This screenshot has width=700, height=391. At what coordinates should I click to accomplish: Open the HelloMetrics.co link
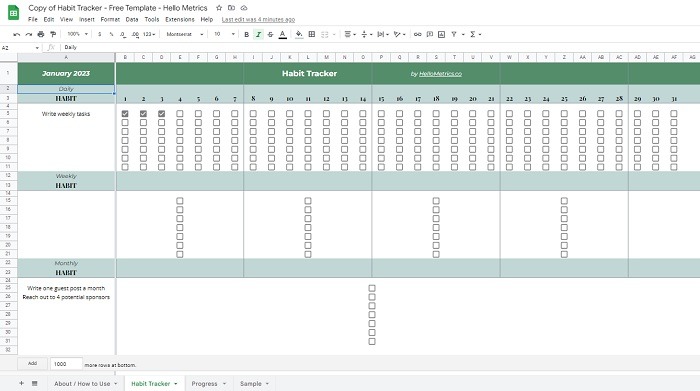click(440, 74)
